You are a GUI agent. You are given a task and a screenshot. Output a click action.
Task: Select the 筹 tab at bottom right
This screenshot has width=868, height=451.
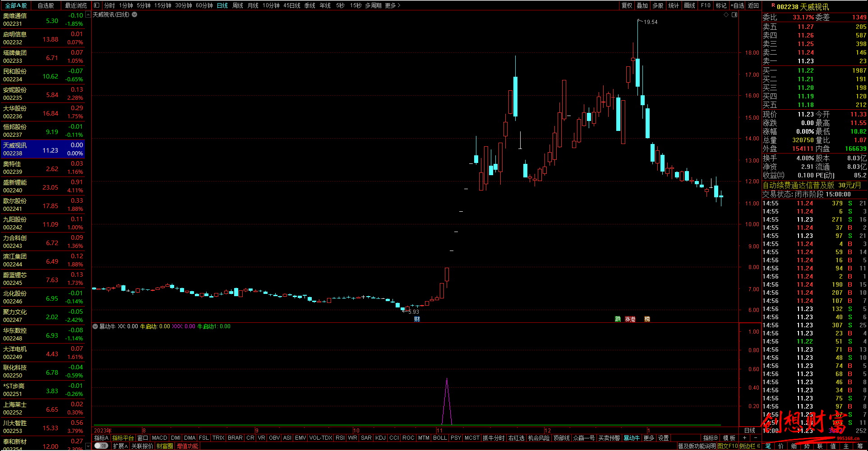(x=860, y=446)
